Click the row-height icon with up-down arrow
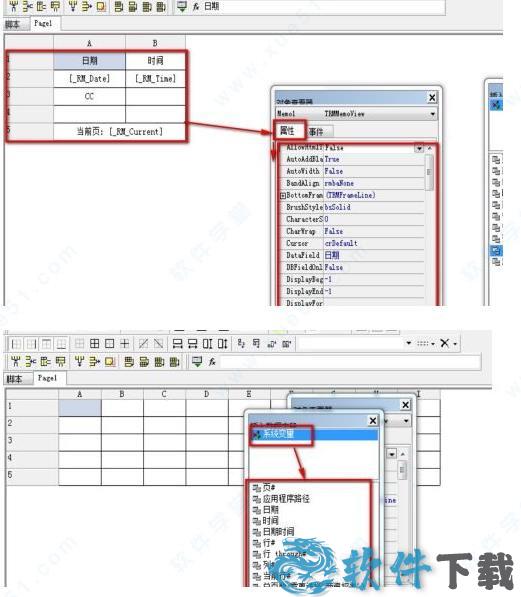Image resolution: width=521 pixels, height=597 pixels. [x=222, y=344]
